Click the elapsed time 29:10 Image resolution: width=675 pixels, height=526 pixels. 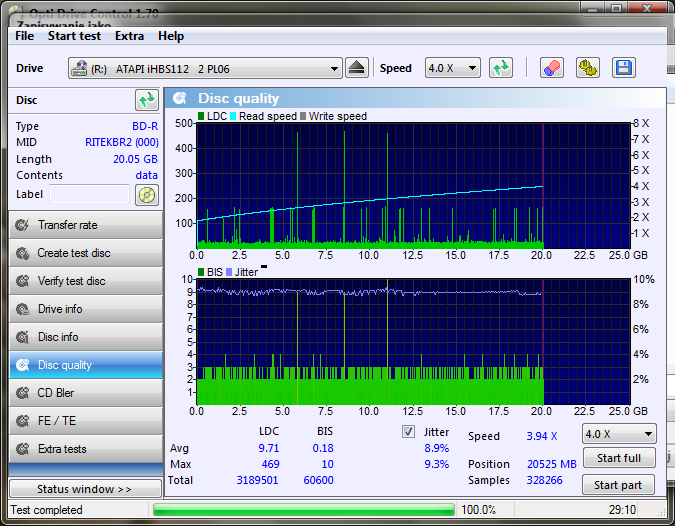tap(622, 510)
